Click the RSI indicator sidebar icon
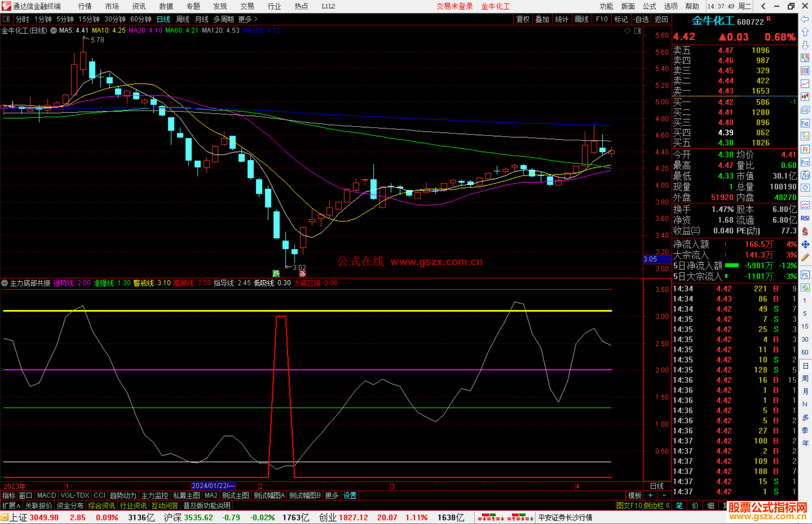 coord(805,218)
